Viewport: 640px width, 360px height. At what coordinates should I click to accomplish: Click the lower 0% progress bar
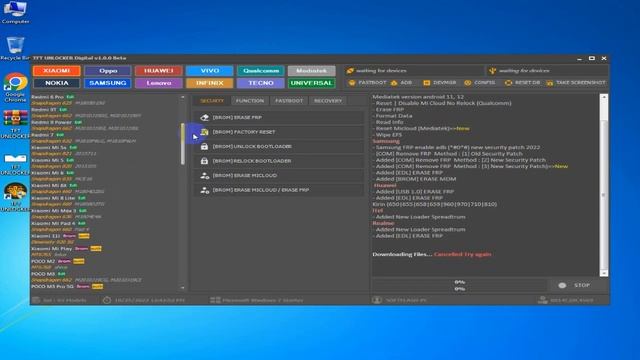click(460, 289)
